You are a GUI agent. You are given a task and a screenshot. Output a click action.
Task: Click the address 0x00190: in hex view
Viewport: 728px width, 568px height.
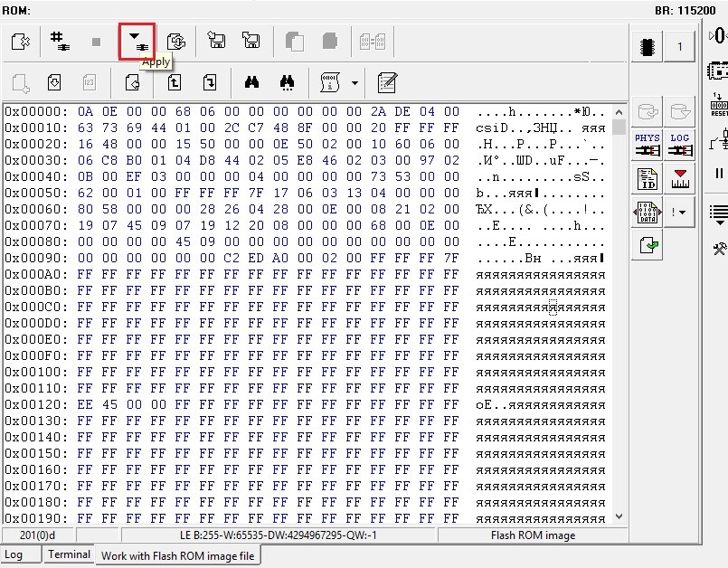[x=36, y=518]
